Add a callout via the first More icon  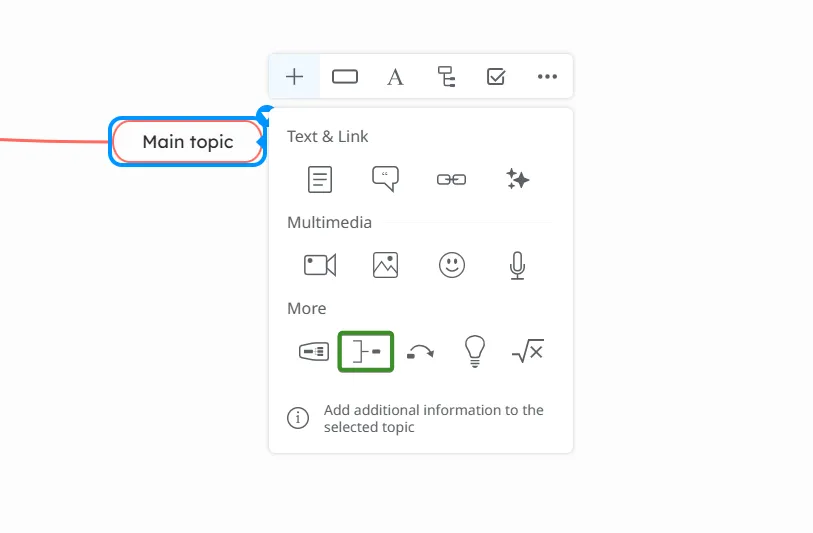pos(314,352)
